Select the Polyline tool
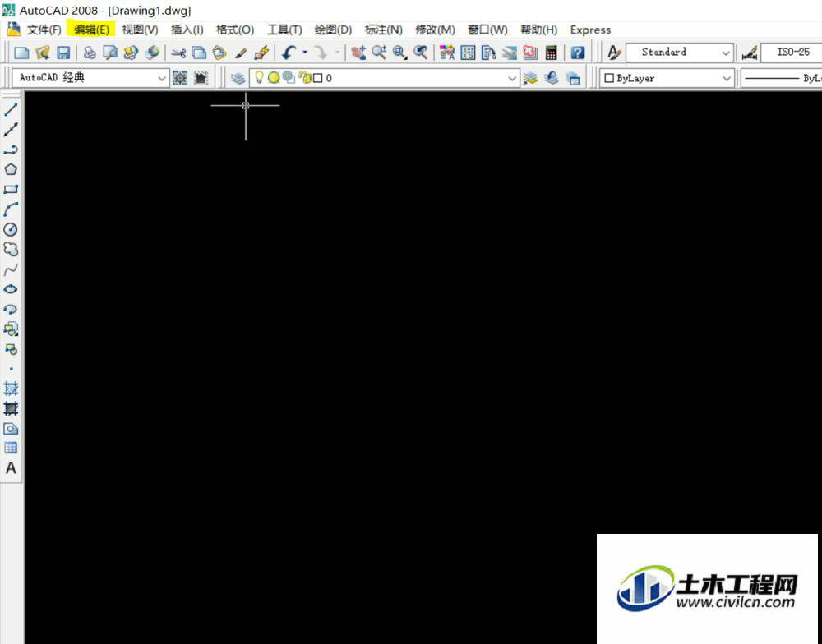 pyautogui.click(x=11, y=149)
